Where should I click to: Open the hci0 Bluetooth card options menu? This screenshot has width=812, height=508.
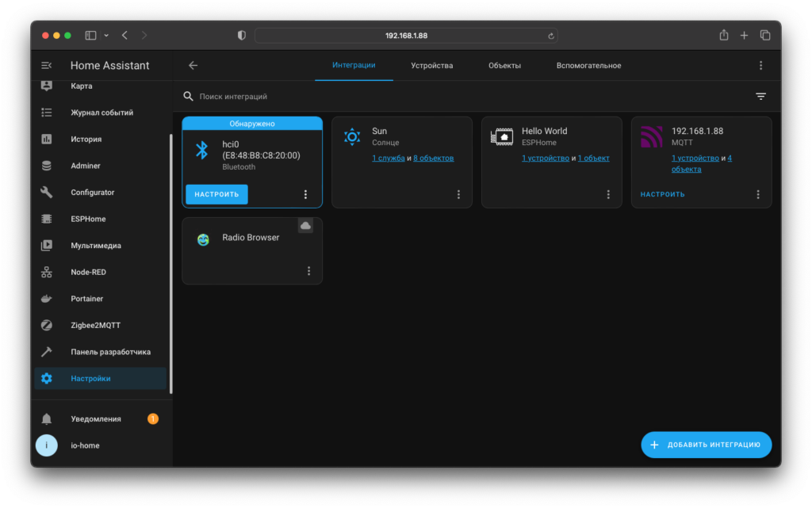(305, 194)
